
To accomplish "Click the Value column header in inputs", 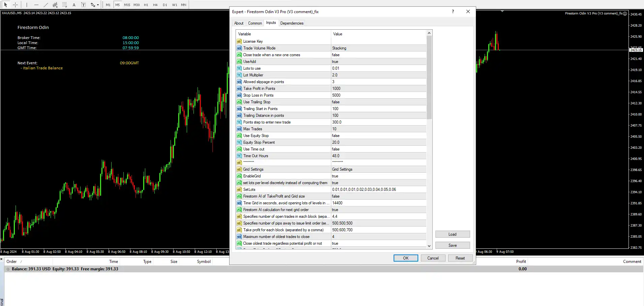I will coord(379,34).
